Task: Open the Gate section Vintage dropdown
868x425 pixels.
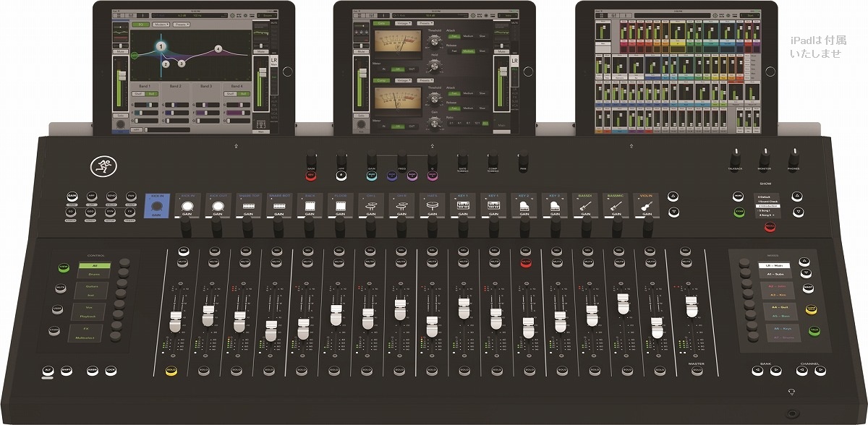Action: pyautogui.click(x=404, y=24)
